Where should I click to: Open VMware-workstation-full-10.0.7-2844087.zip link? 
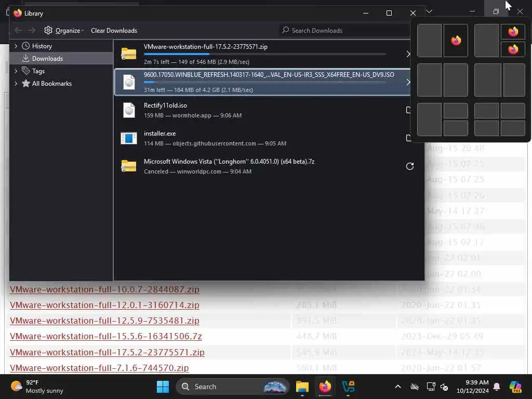point(104,289)
